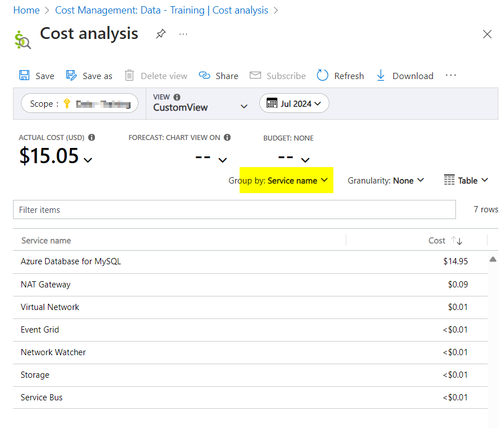The image size is (504, 428).
Task: Click the Subscribe label
Action: point(286,76)
